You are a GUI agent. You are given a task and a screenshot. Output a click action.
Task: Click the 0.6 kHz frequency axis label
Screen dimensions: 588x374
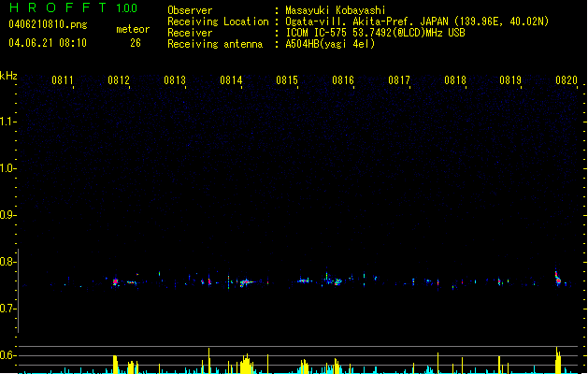pos(7,355)
